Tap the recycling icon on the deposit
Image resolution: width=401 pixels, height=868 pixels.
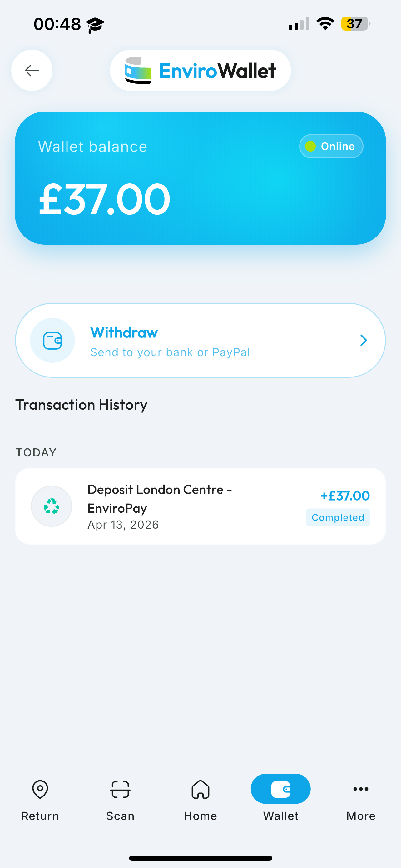point(52,506)
